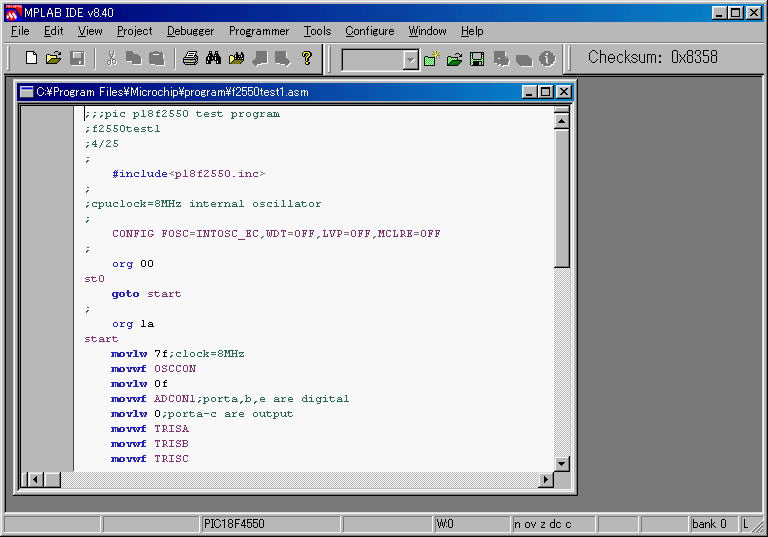Click the Print icon

click(x=191, y=58)
